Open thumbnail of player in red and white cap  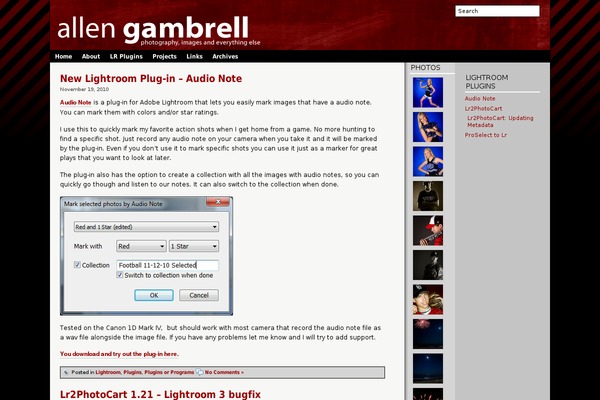(428, 230)
